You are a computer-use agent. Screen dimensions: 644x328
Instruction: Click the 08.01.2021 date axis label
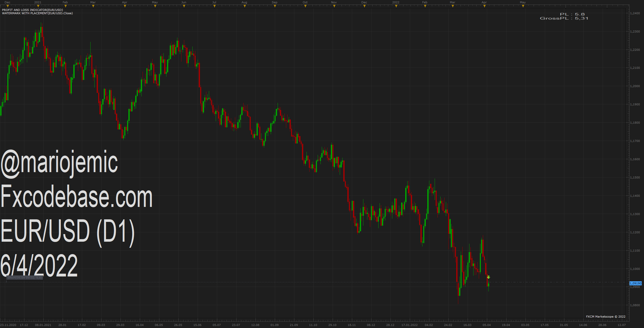[43, 325]
